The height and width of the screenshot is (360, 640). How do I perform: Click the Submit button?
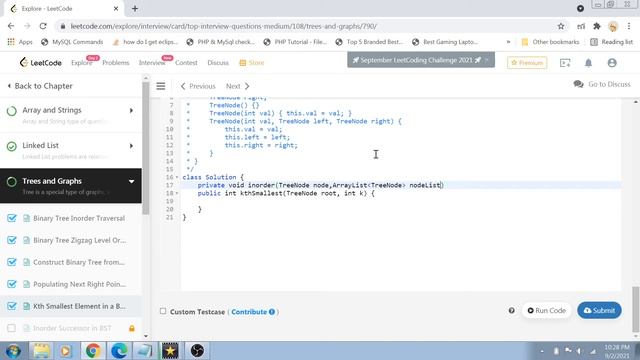click(599, 310)
